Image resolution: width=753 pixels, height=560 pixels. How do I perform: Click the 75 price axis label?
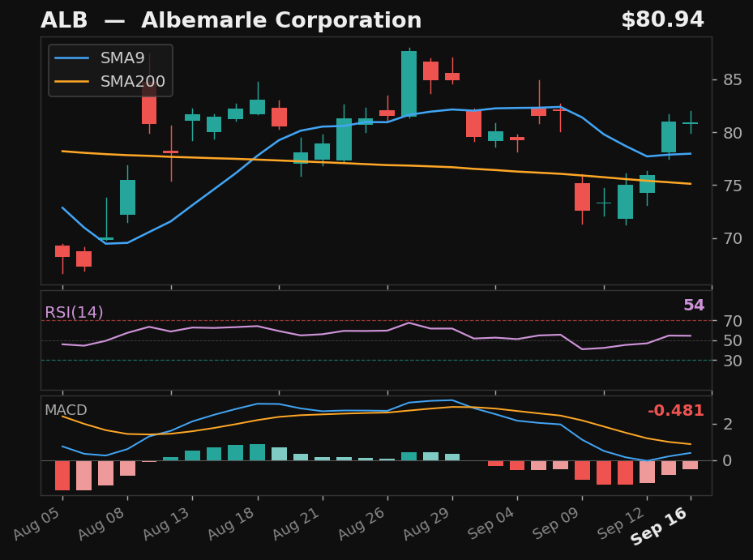tap(733, 186)
